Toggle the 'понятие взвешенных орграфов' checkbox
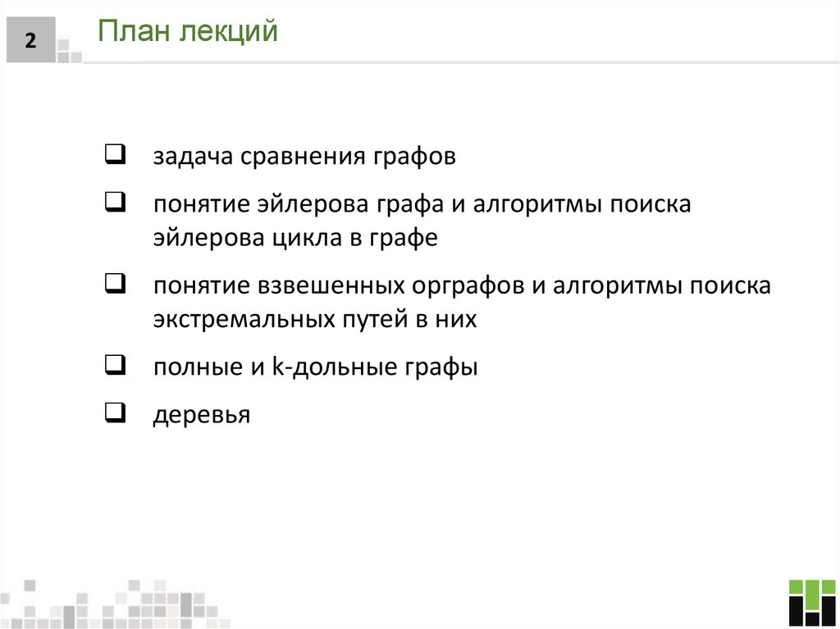Image resolution: width=840 pixels, height=629 pixels. pyautogui.click(x=114, y=285)
